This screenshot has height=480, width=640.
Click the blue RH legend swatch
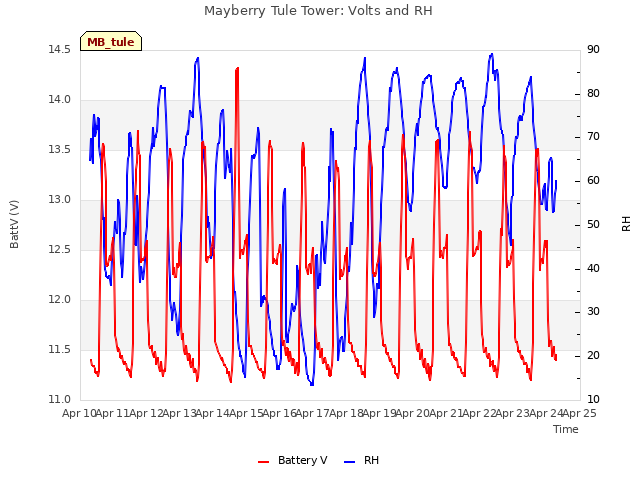(x=350, y=461)
